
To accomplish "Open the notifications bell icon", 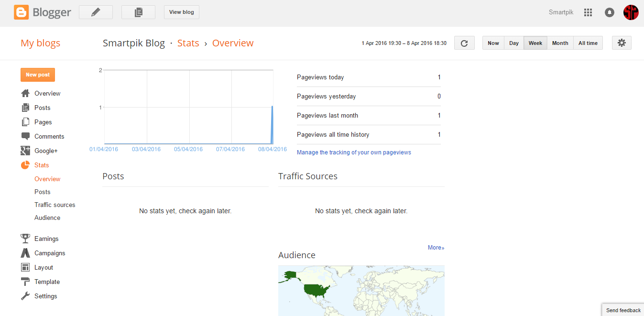I will click(x=610, y=12).
